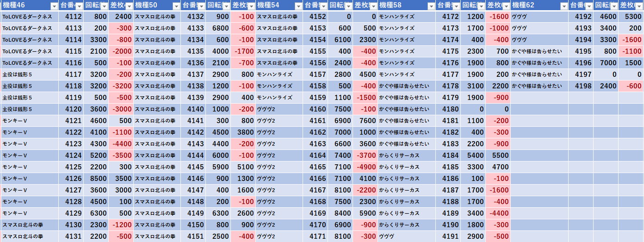Click rotation value 6300 for machine 4149
The width and height of the screenshot is (644, 242).
coord(218,213)
